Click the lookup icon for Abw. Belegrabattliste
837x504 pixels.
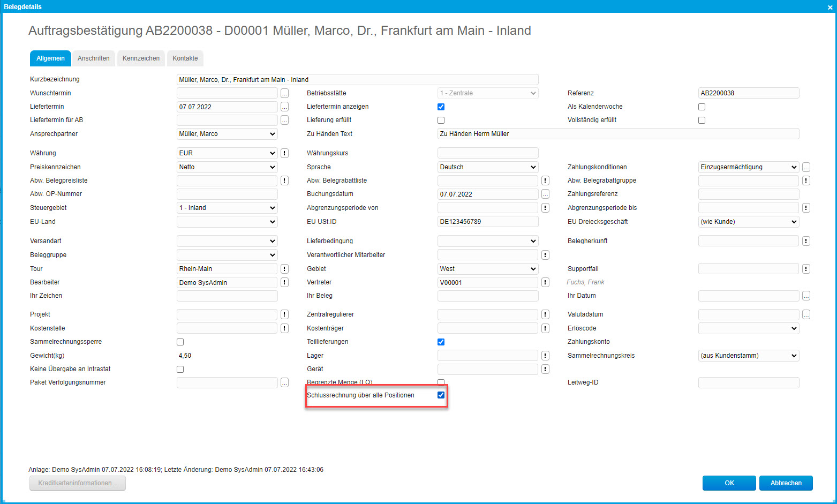[x=545, y=180]
